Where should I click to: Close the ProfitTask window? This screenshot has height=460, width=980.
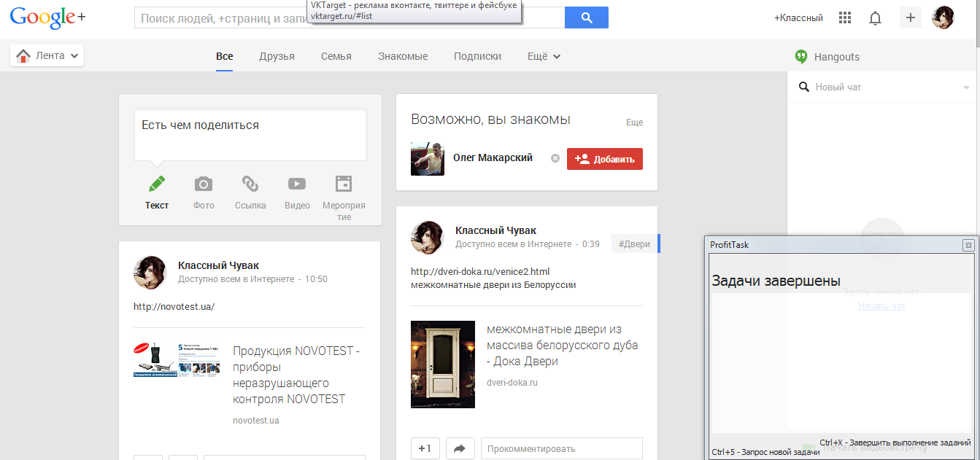coord(968,245)
